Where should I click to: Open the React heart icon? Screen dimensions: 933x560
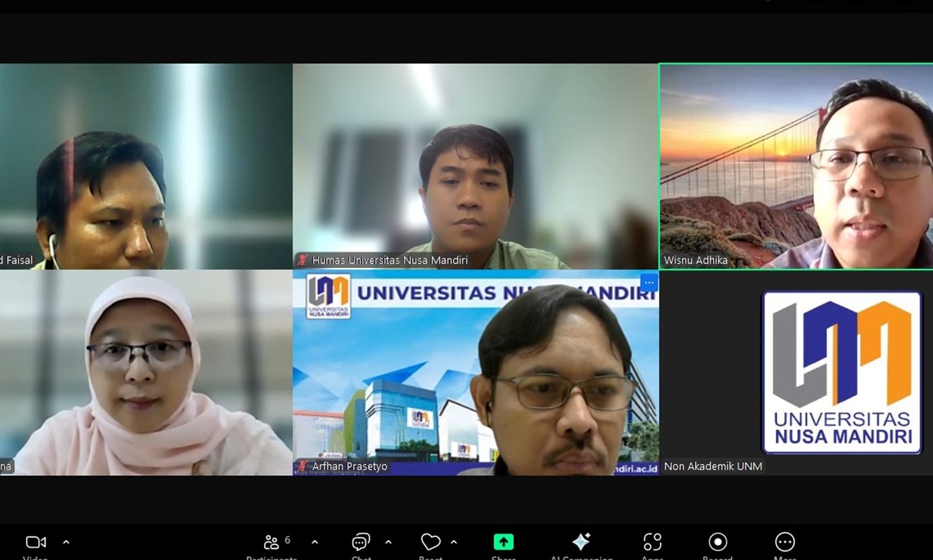431,542
